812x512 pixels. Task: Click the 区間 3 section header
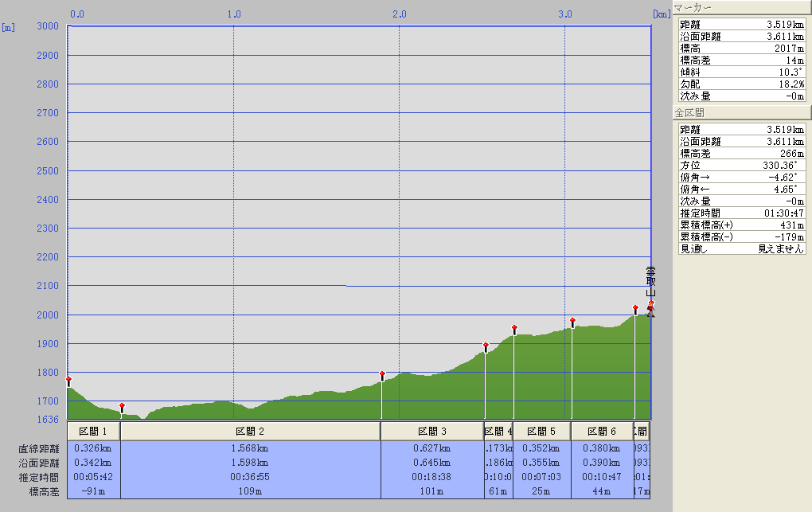coord(431,431)
